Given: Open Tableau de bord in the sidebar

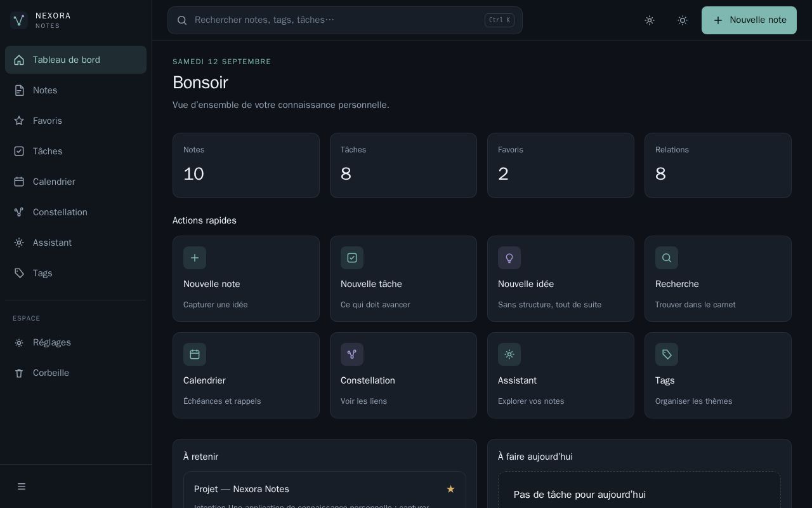Looking at the screenshot, I should click(75, 60).
